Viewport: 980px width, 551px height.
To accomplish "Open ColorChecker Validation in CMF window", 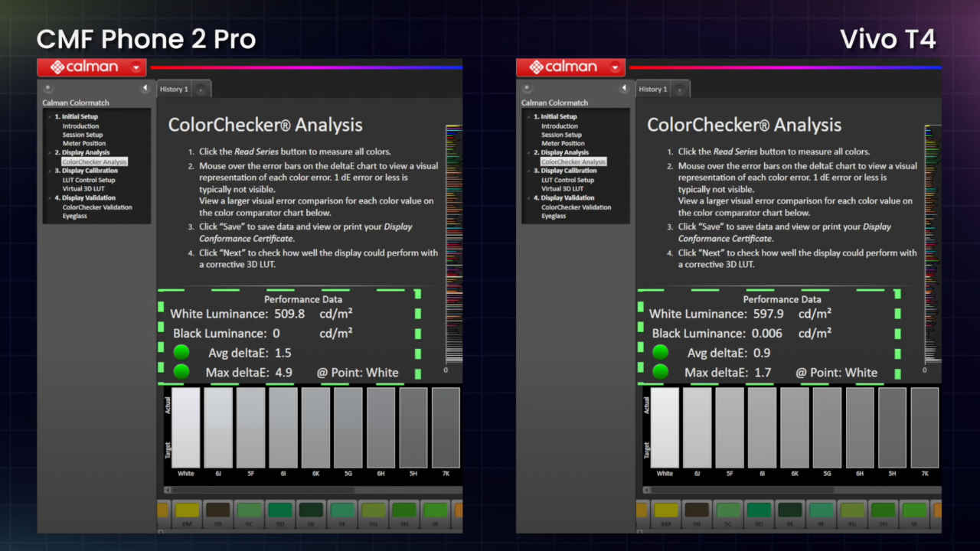I will (97, 207).
